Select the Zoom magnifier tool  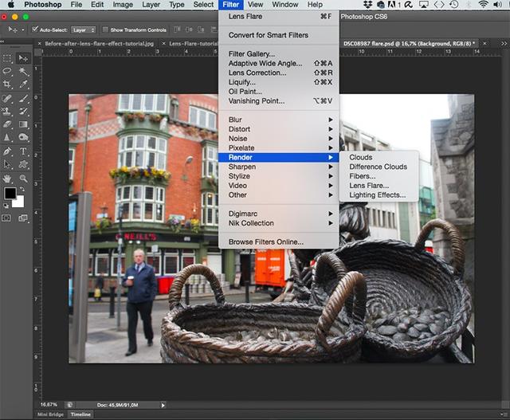pos(23,178)
